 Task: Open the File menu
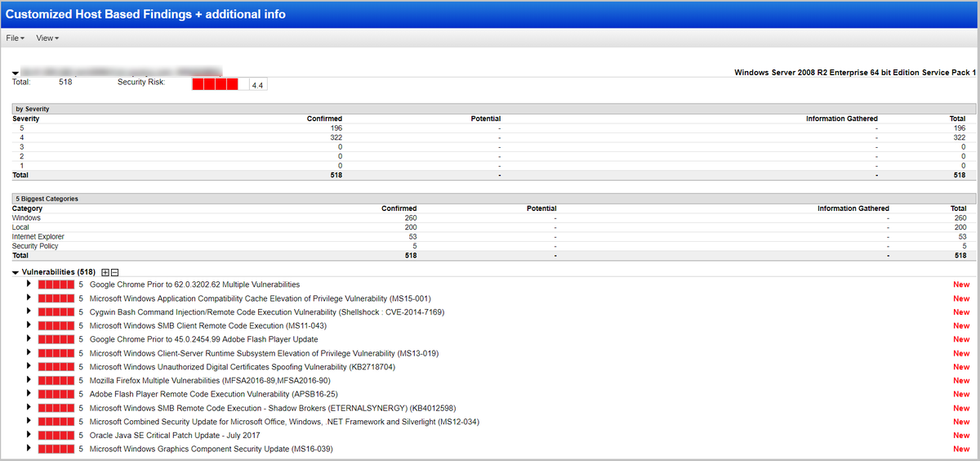16,38
